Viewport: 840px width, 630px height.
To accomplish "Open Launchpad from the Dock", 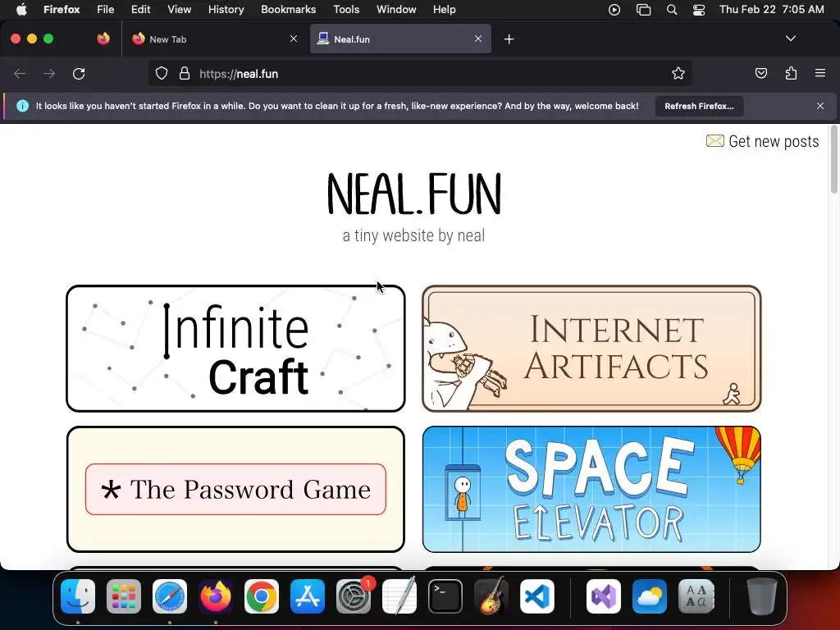I will pyautogui.click(x=124, y=596).
